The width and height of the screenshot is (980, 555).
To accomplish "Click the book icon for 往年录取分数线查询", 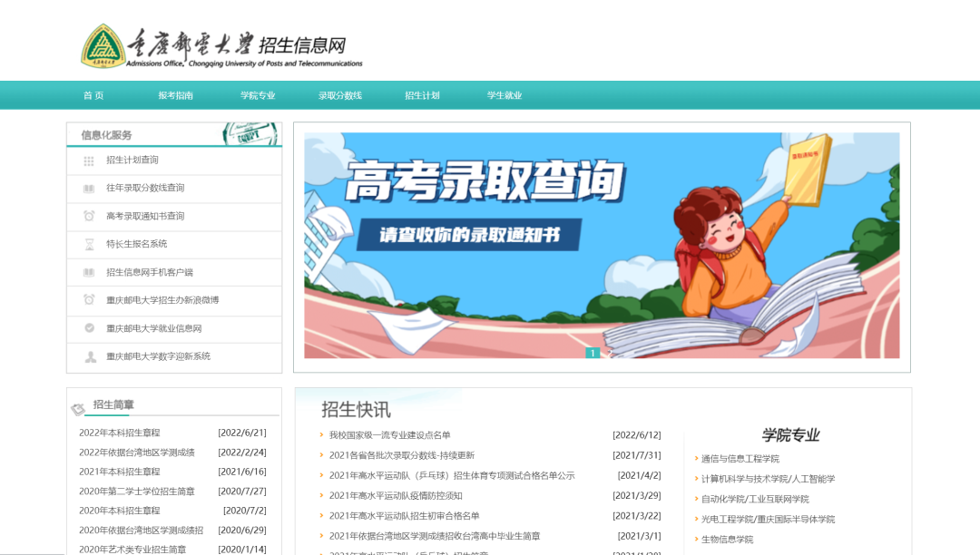I will (88, 188).
